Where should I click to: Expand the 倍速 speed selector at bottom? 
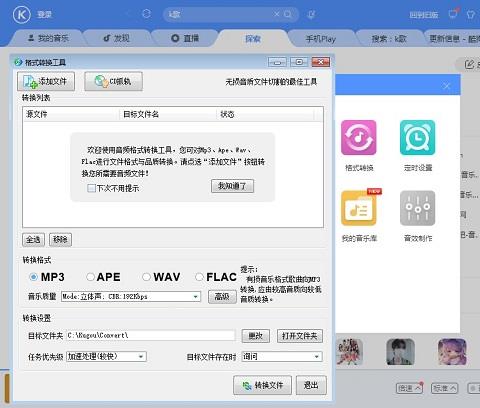click(410, 388)
